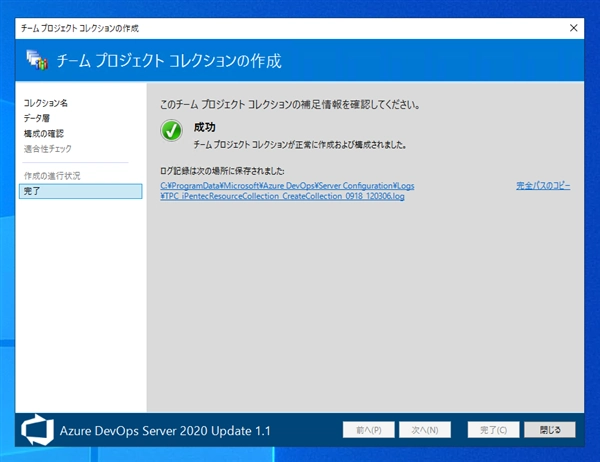Click the blue banner heading チーム プロジェクト コレクションの作成
The image size is (600, 462).
click(169, 61)
